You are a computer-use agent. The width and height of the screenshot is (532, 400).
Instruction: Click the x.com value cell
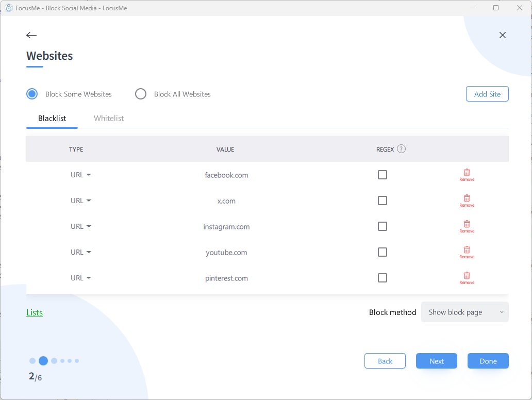pyautogui.click(x=226, y=201)
